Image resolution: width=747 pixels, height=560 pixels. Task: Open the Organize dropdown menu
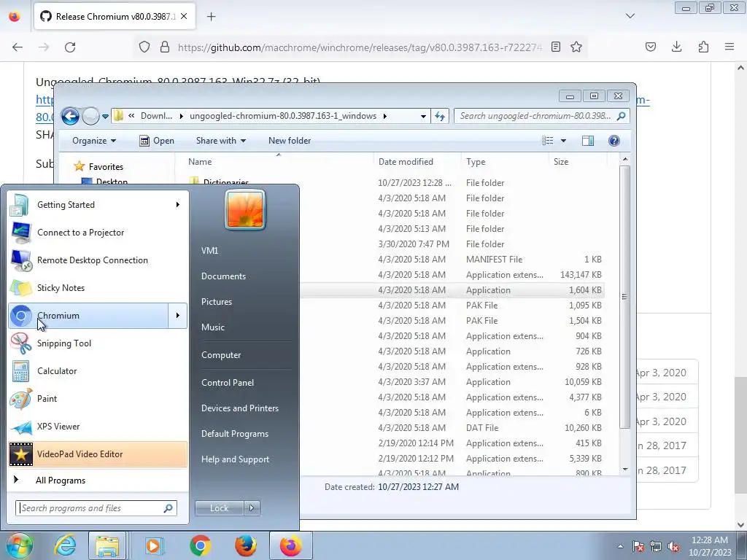point(94,141)
